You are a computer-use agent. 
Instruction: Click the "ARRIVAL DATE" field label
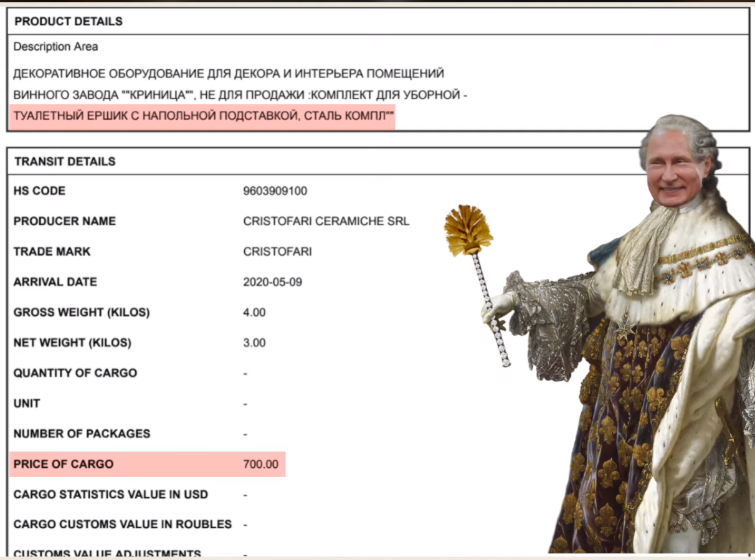click(55, 282)
